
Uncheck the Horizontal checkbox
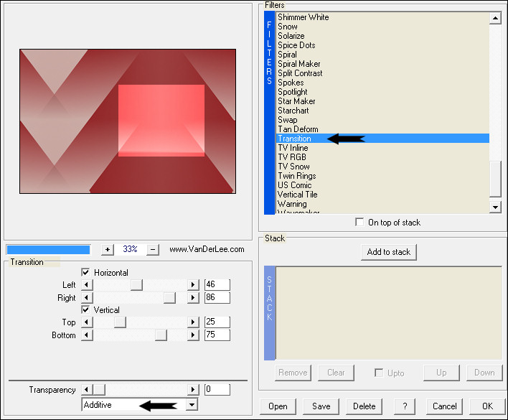pos(85,272)
